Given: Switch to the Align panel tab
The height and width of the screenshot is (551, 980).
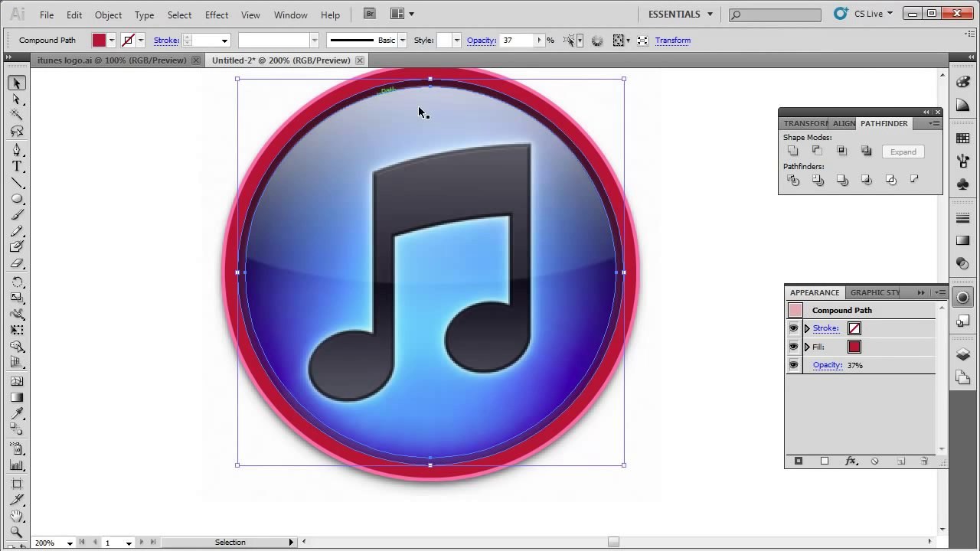Looking at the screenshot, I should pyautogui.click(x=844, y=123).
